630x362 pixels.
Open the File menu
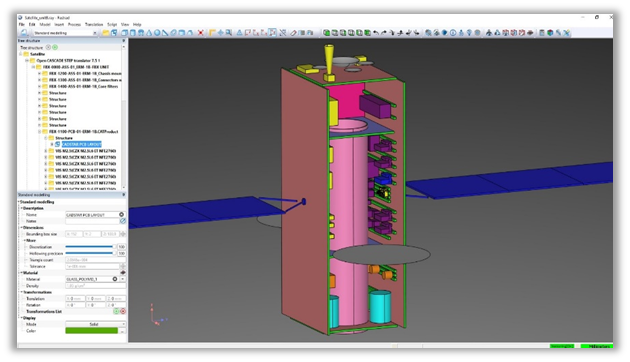(22, 25)
